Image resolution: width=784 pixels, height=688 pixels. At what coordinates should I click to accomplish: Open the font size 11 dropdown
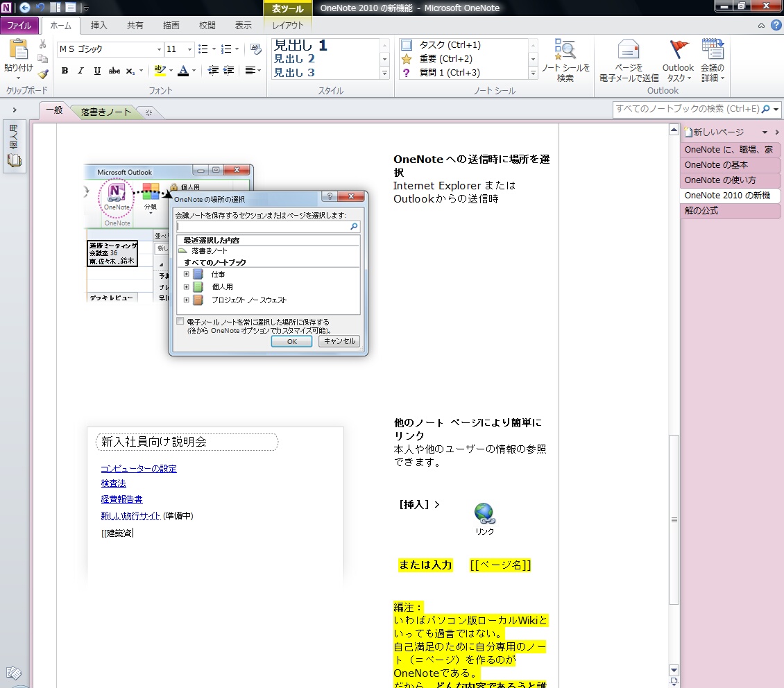189,49
